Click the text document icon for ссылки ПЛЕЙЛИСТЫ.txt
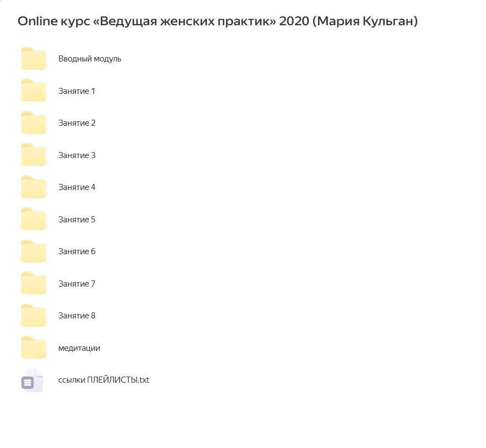The width and height of the screenshot is (486, 448). coord(33,380)
